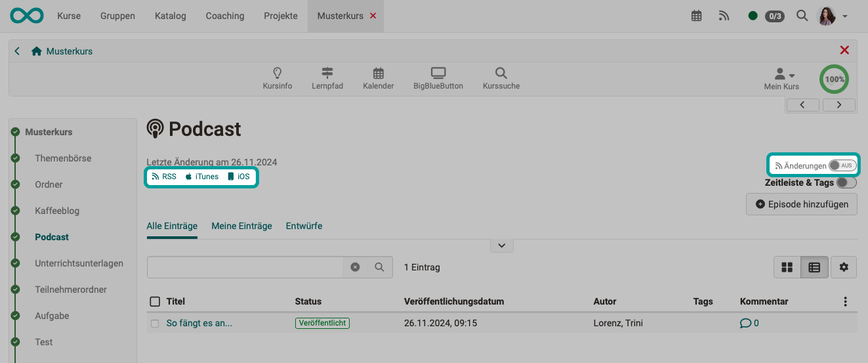
Task: Enable the Zeitleiste & Tags toggle
Action: [846, 183]
